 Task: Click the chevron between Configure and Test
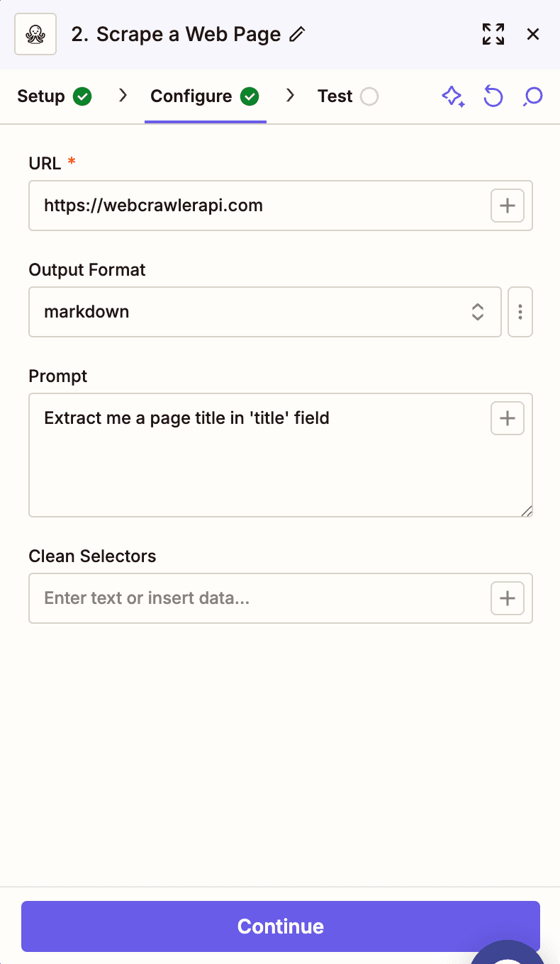pyautogui.click(x=290, y=96)
